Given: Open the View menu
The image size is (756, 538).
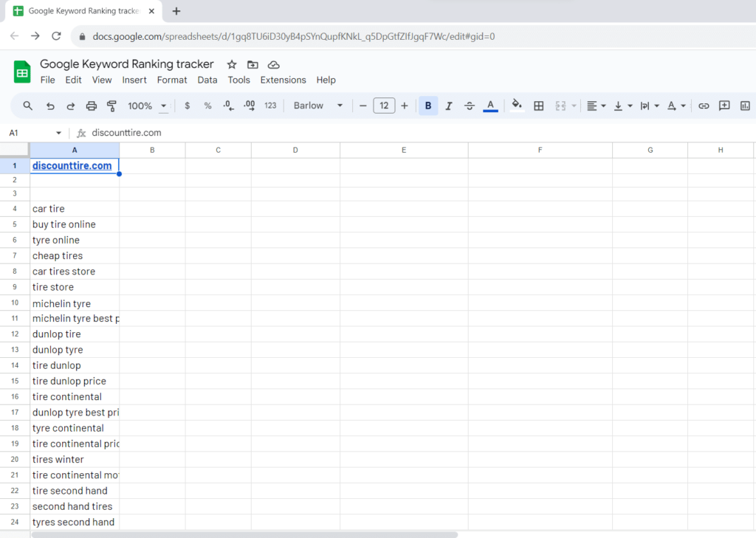Looking at the screenshot, I should click(x=102, y=80).
